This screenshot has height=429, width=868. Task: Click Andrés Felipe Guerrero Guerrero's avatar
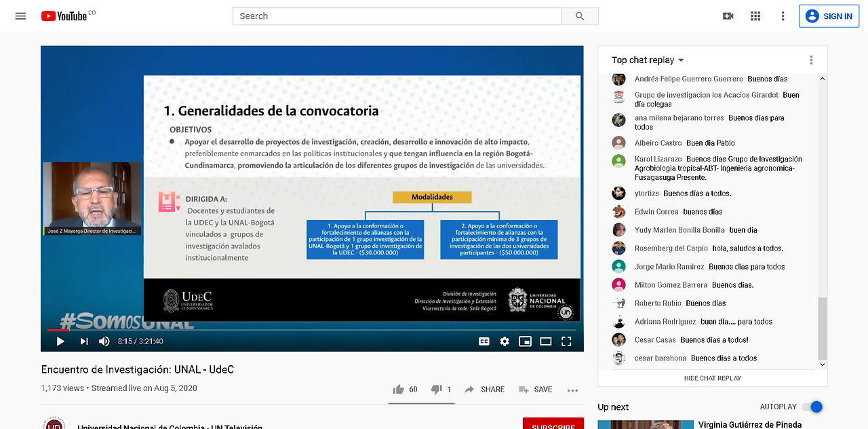click(x=618, y=79)
